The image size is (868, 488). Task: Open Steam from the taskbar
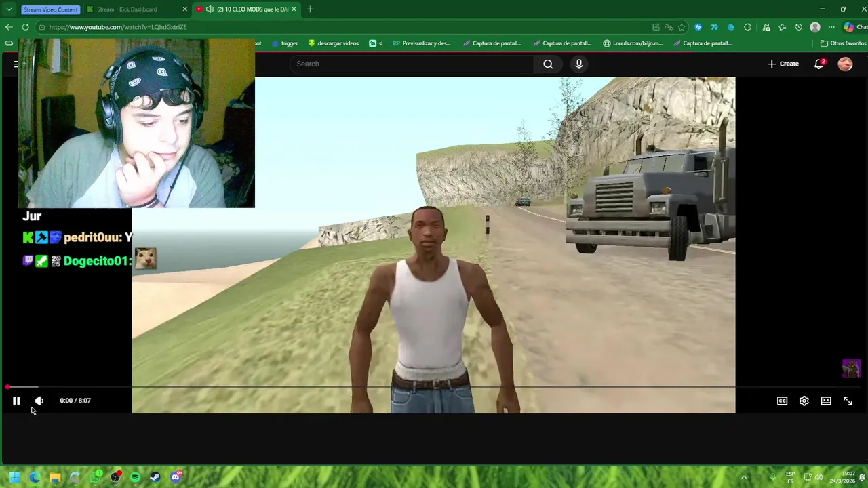[x=155, y=477]
